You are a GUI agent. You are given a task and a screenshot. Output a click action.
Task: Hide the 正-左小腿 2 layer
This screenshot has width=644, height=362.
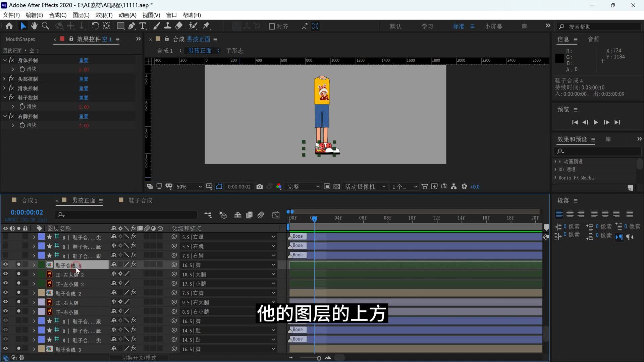point(5,284)
